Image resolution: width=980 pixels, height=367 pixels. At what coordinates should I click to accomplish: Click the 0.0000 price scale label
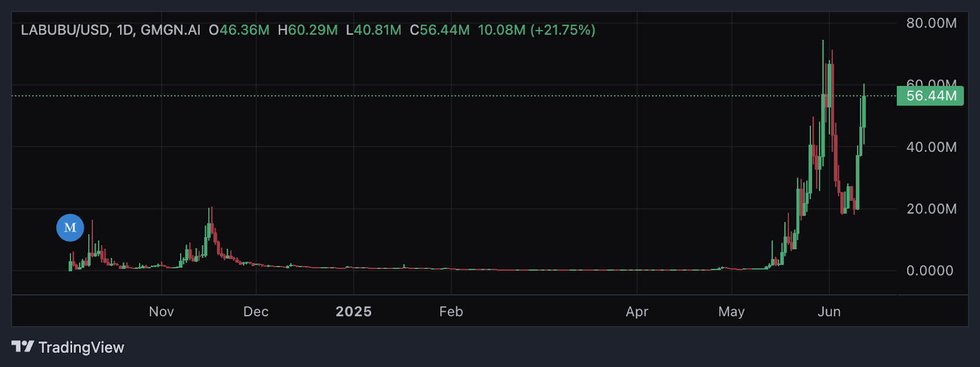930,271
